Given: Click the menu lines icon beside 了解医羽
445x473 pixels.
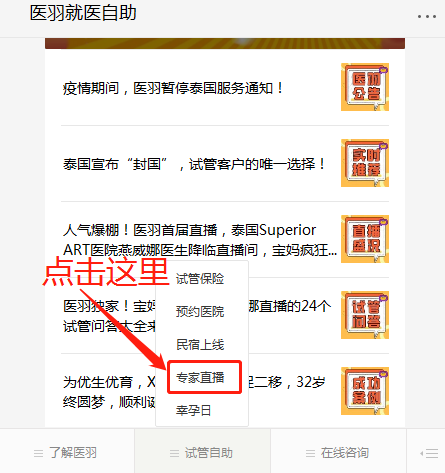Looking at the screenshot, I should point(39,453).
